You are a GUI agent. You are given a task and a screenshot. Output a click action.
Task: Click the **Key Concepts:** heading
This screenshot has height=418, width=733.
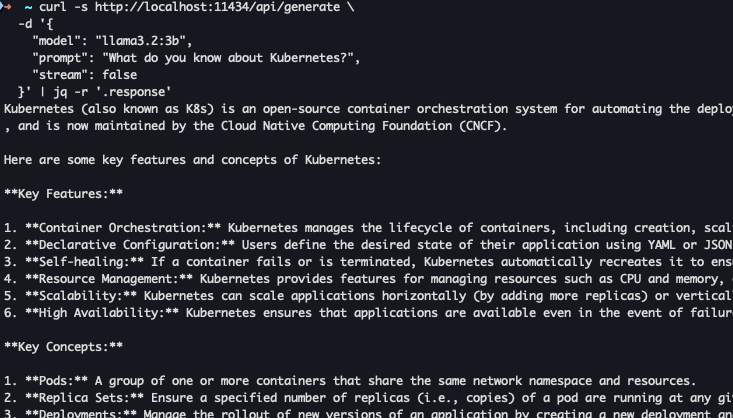click(x=63, y=347)
